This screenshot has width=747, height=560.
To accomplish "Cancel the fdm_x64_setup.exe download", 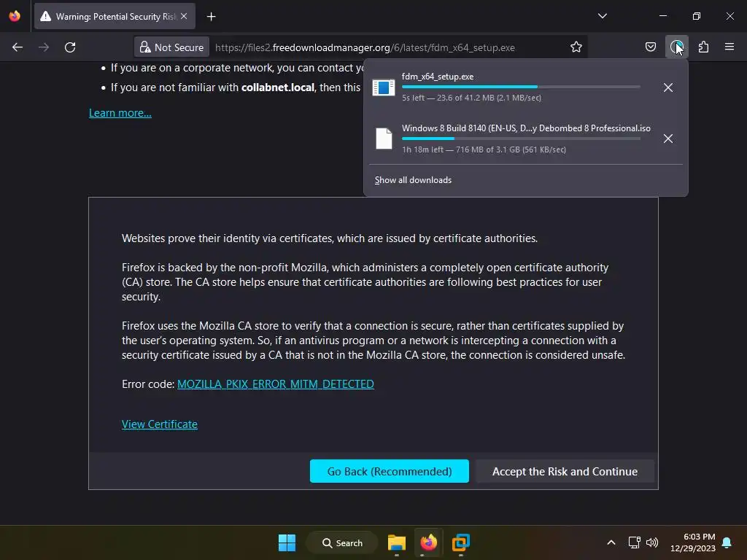I will click(668, 87).
